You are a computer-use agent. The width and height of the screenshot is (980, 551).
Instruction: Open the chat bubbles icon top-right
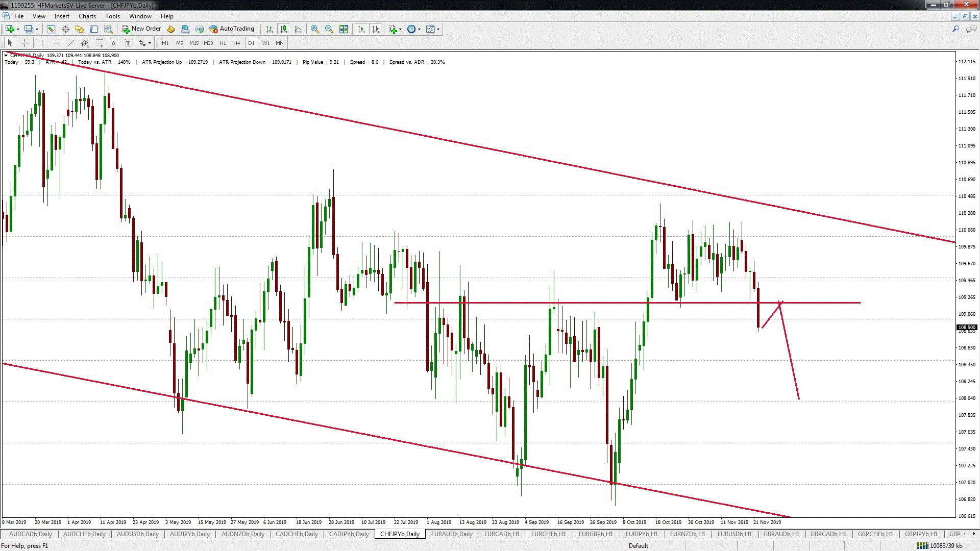click(971, 29)
